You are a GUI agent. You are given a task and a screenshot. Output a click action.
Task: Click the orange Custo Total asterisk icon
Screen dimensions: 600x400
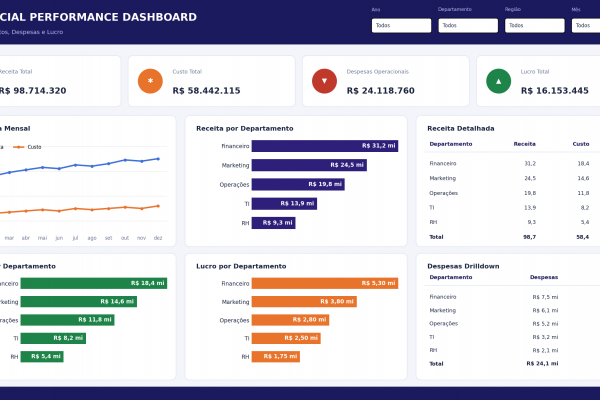click(150, 81)
